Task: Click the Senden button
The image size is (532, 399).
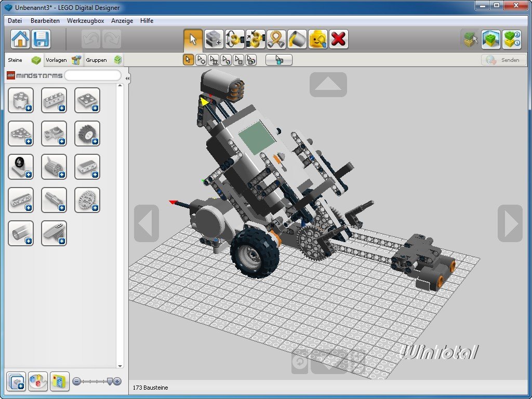Action: [503, 60]
